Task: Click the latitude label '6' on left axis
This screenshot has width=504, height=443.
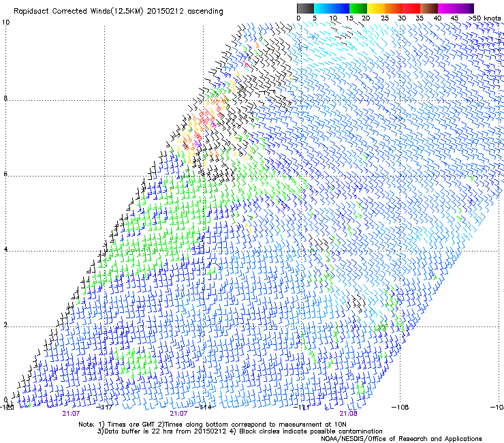Action: (x=5, y=174)
